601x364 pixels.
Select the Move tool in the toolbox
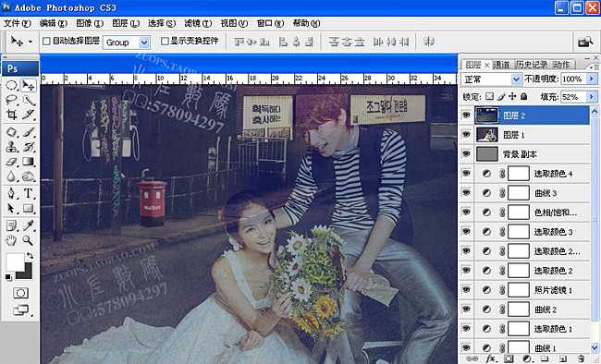(28, 85)
